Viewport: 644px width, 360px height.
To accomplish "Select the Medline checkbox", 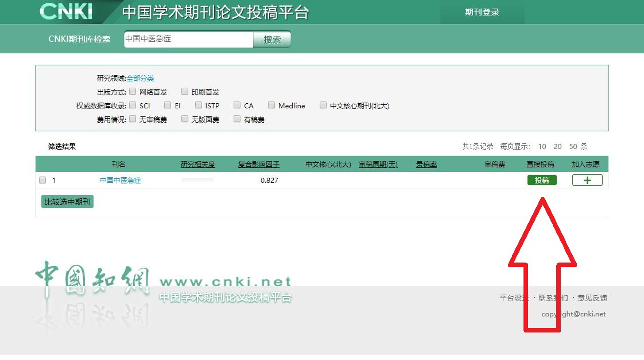I will coord(271,105).
